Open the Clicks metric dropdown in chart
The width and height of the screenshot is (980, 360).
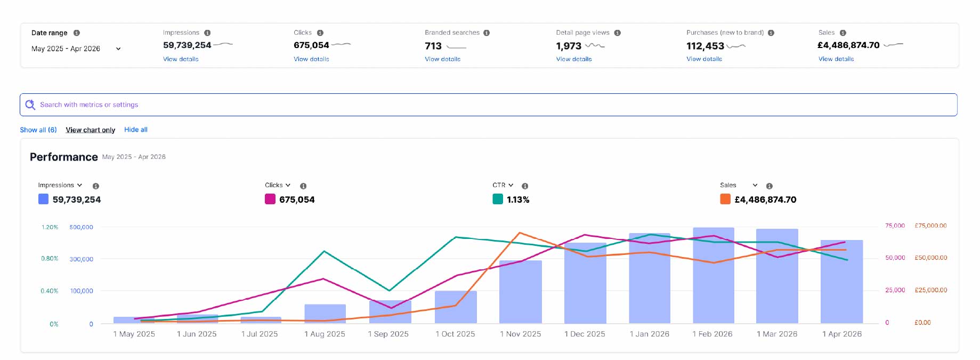click(278, 185)
